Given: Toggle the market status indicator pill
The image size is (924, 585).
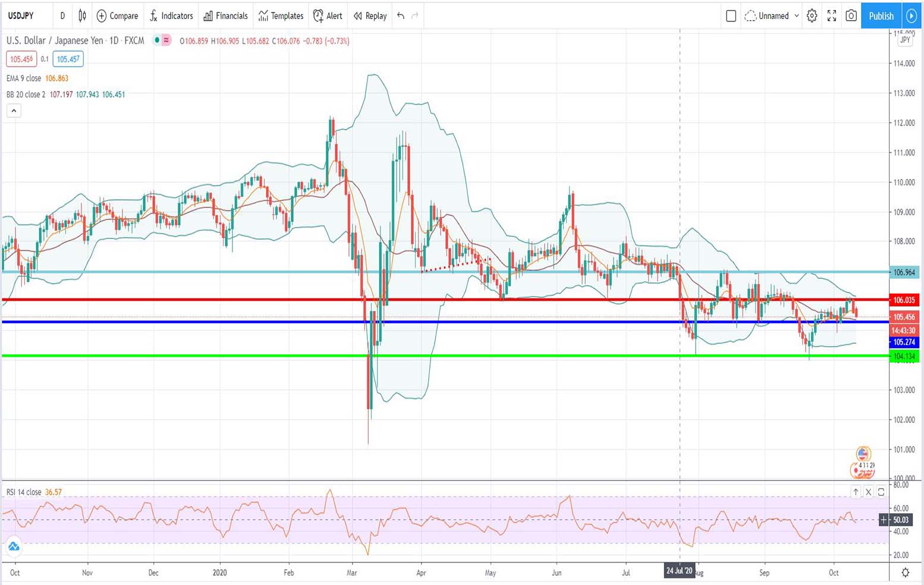Looking at the screenshot, I should (x=162, y=40).
